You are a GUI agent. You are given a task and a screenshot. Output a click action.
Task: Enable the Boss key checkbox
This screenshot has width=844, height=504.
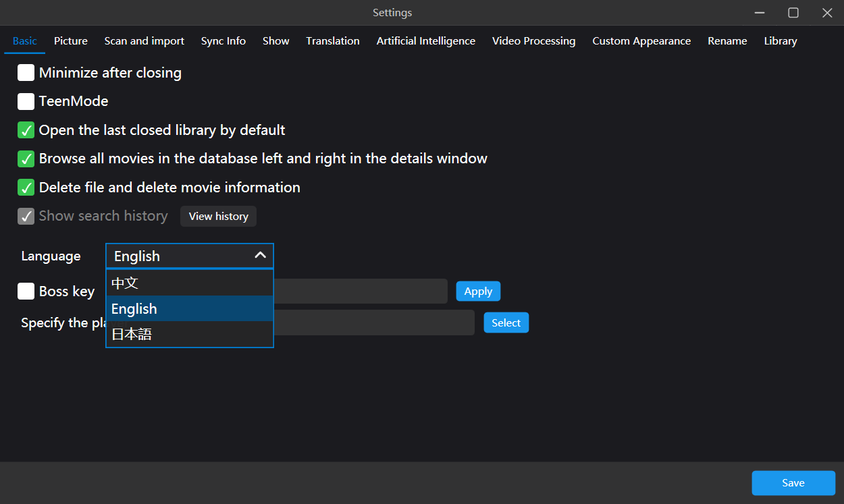pos(26,291)
